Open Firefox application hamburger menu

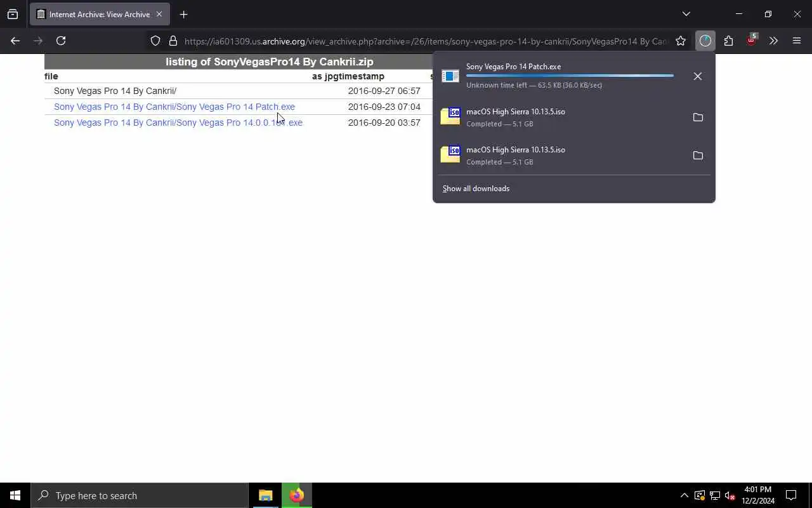click(x=797, y=41)
